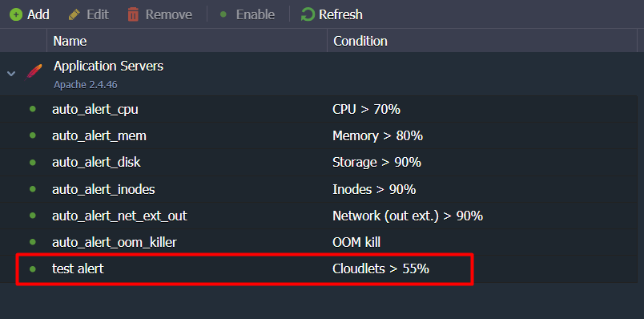Image resolution: width=644 pixels, height=319 pixels.
Task: Click the status dot for auto_alert_mem
Action: 33,135
